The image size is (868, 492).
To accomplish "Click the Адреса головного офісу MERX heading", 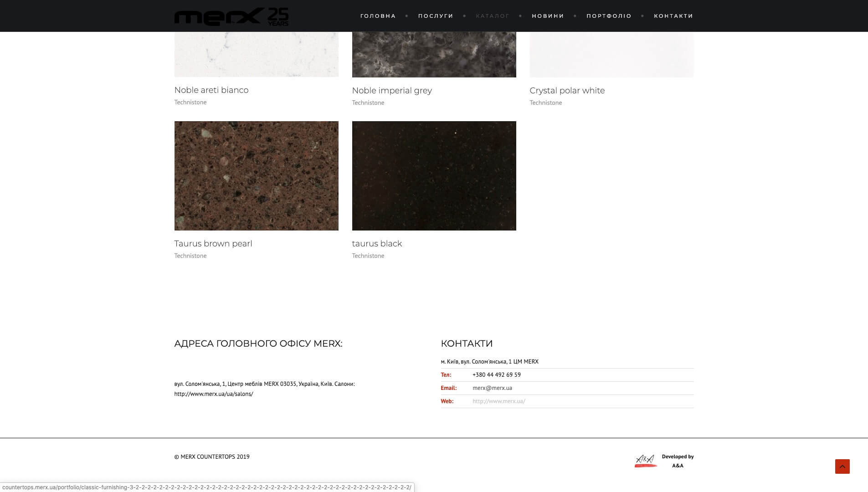I will (258, 343).
